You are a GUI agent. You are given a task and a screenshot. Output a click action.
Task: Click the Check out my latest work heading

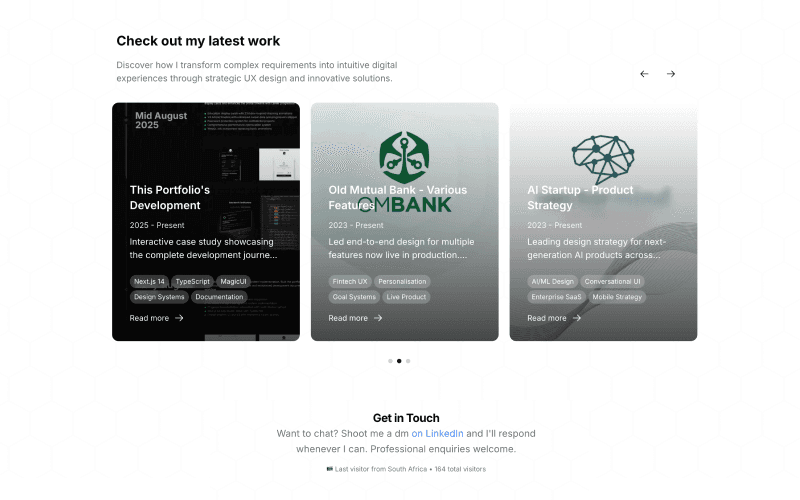198,41
